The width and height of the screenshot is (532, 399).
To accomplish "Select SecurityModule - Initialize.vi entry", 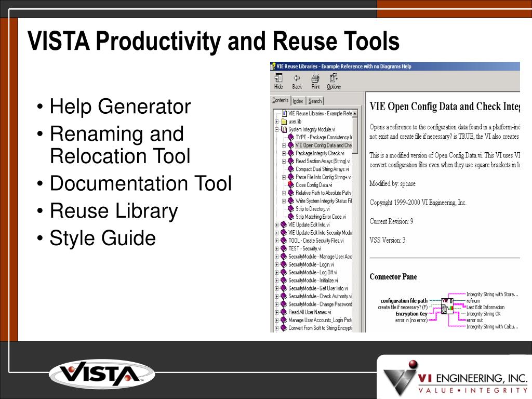I will (x=313, y=280).
